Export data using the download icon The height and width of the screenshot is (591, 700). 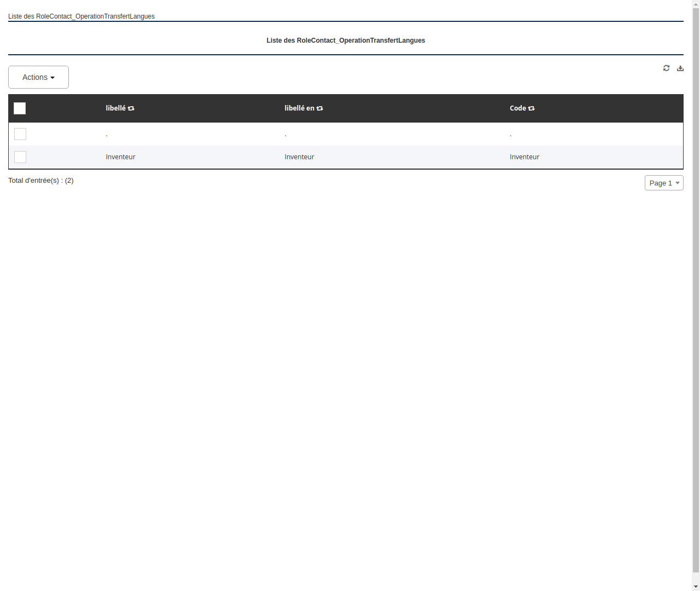click(x=680, y=68)
